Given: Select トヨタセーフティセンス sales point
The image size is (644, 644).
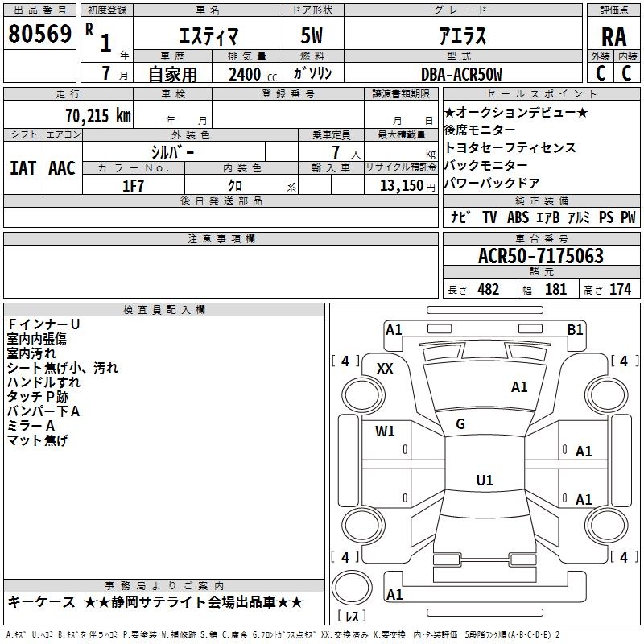Looking at the screenshot, I should pyautogui.click(x=510, y=147).
